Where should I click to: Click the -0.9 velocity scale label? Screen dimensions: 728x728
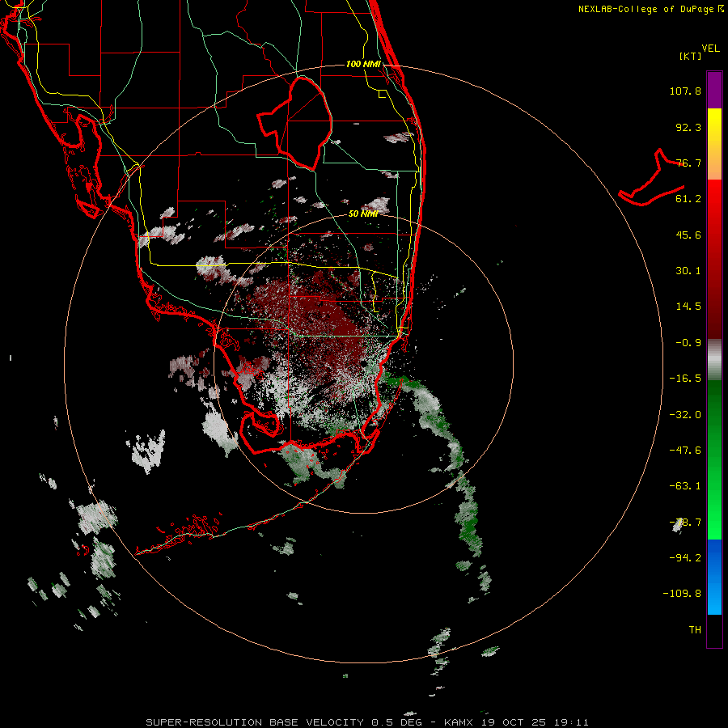[x=688, y=343]
